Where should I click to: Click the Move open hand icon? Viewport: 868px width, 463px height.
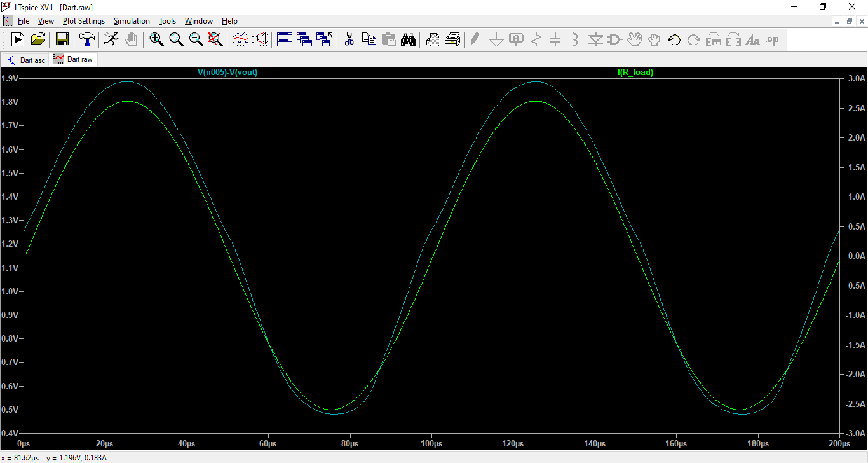pyautogui.click(x=634, y=39)
